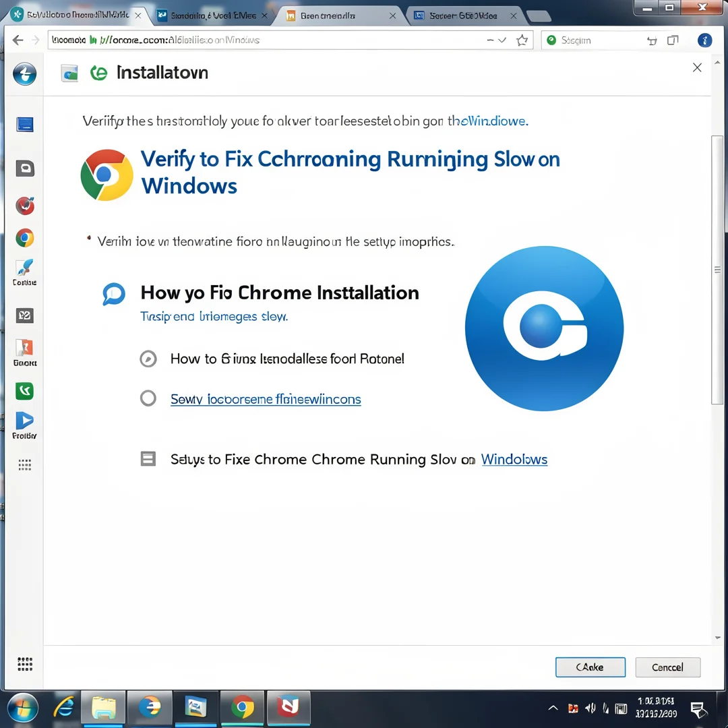728x728 pixels.
Task: Click the Cortine paintbrush sidebar icon
Action: 25,272
